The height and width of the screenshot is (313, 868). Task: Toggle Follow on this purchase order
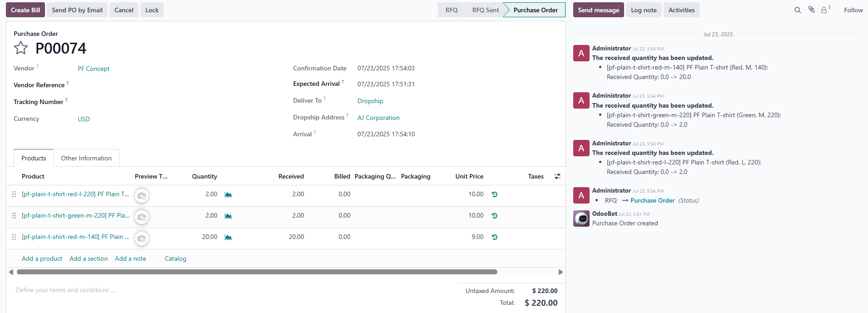click(x=853, y=10)
